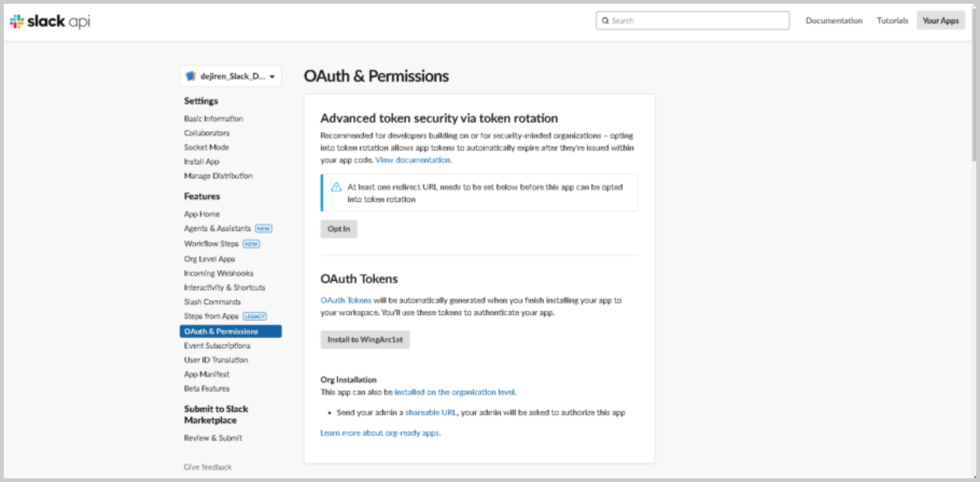Click the Features sidebar heading
Viewport: 980px width, 482px height.
pyautogui.click(x=202, y=196)
